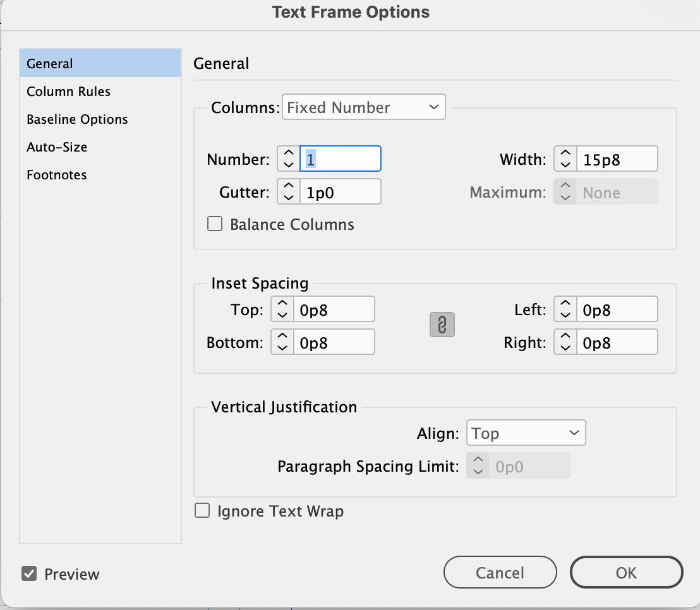700x610 pixels.
Task: Click the Top inset stepper arrows
Action: click(x=282, y=309)
